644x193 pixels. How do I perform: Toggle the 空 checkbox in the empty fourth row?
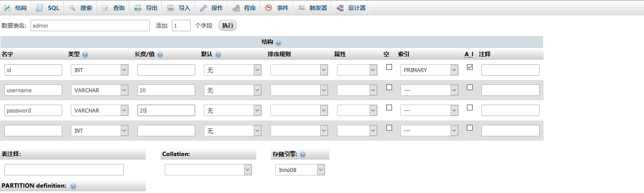click(x=389, y=128)
